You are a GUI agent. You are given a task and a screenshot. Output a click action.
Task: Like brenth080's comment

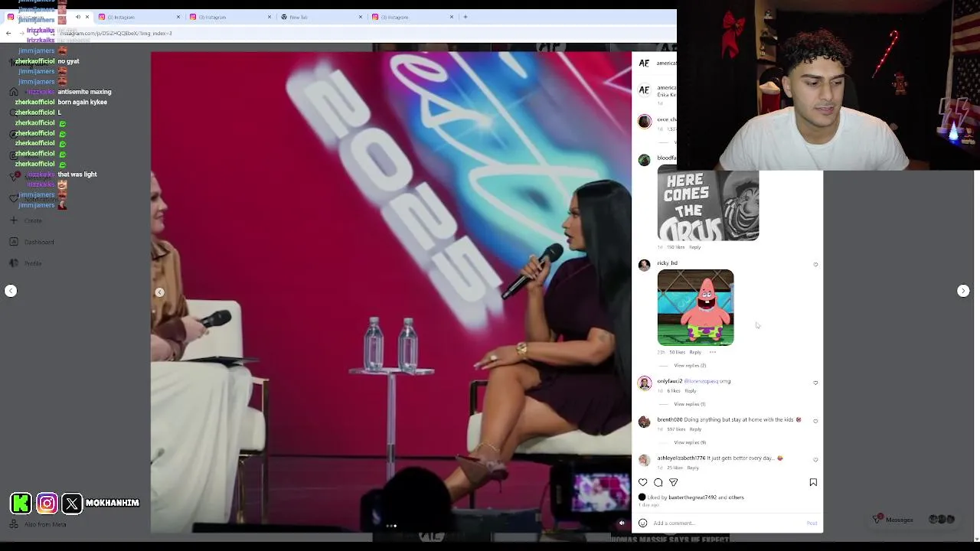click(815, 421)
